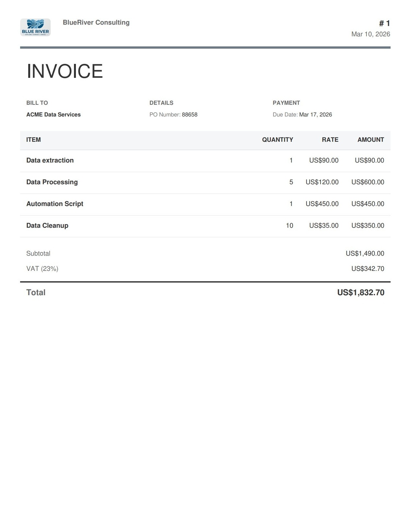
Task: Select the Data Cleanup line item
Action: (x=47, y=225)
